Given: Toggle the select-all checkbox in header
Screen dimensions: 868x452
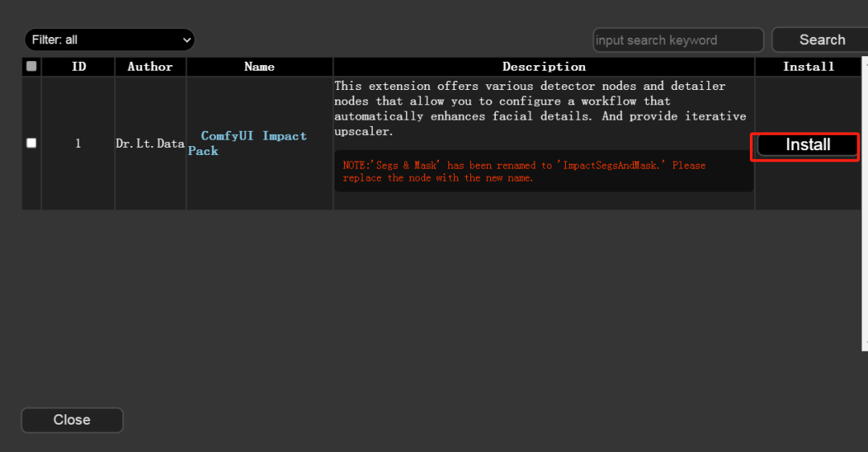Looking at the screenshot, I should click(x=31, y=67).
